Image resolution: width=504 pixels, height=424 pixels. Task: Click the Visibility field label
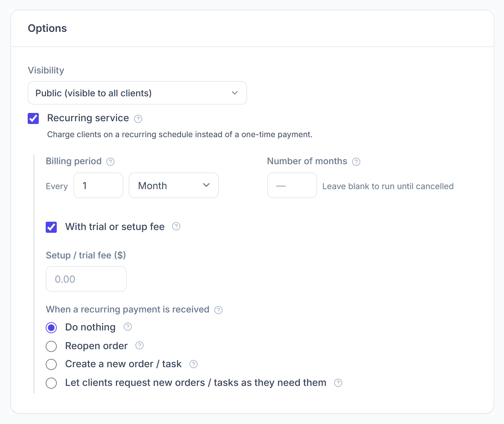pyautogui.click(x=46, y=70)
